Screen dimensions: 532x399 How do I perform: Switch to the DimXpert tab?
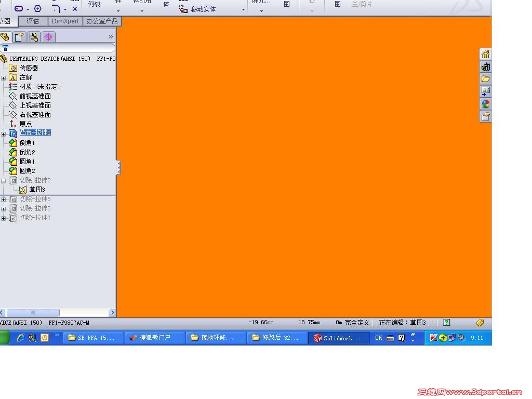click(x=65, y=21)
